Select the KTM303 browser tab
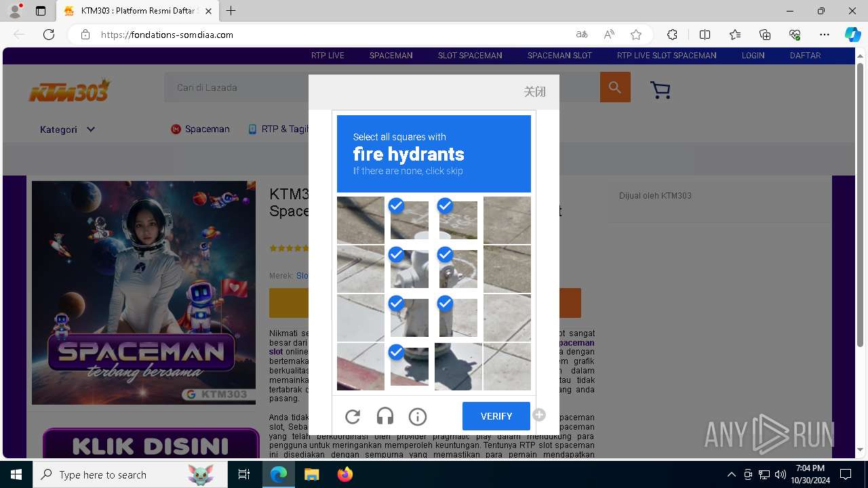868x488 pixels. pyautogui.click(x=138, y=12)
